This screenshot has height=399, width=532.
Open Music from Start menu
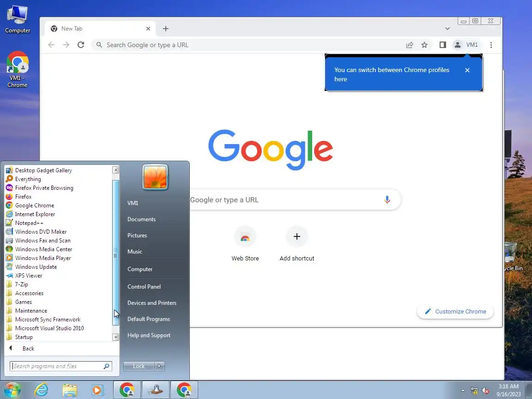click(x=135, y=251)
